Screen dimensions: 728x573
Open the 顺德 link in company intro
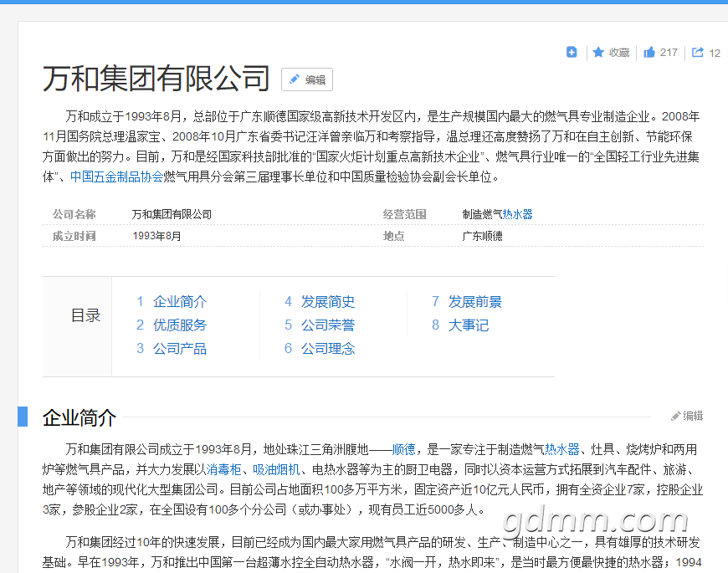403,449
